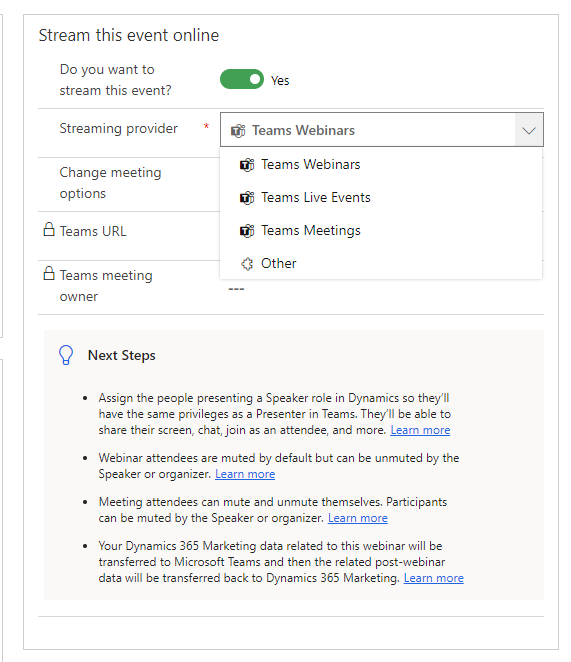
Task: Click the Teams icon beside Teams Webinars list option
Action: [247, 165]
